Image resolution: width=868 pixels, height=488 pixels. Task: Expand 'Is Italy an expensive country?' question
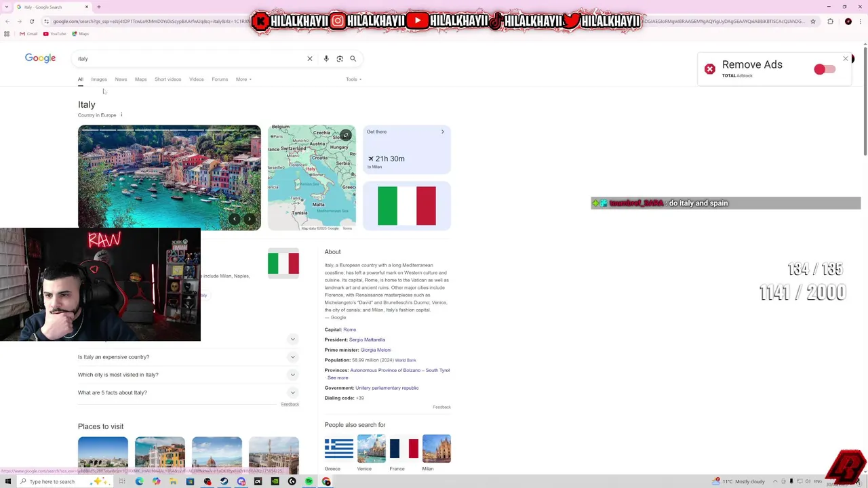coord(188,357)
